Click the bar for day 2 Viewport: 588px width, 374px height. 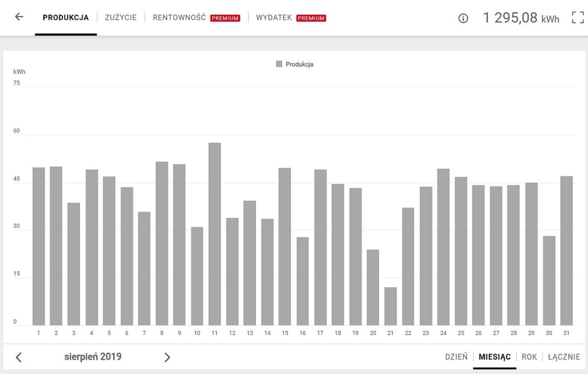56,246
